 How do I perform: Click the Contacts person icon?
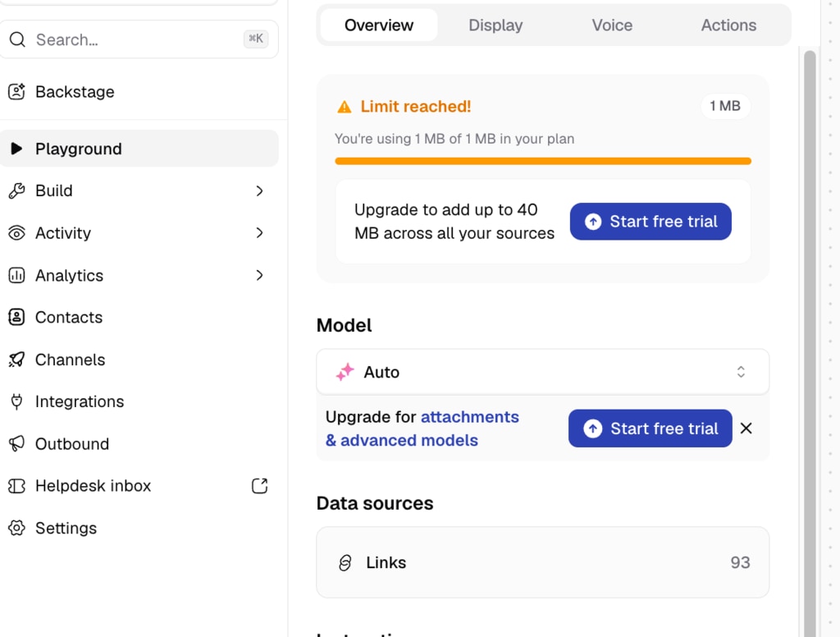[x=16, y=318]
